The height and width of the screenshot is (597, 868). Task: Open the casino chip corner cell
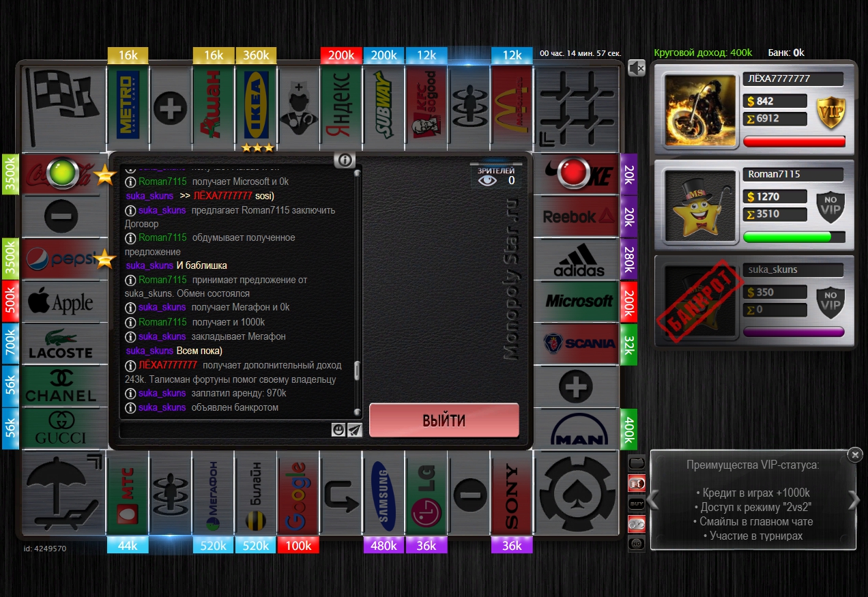click(x=577, y=492)
